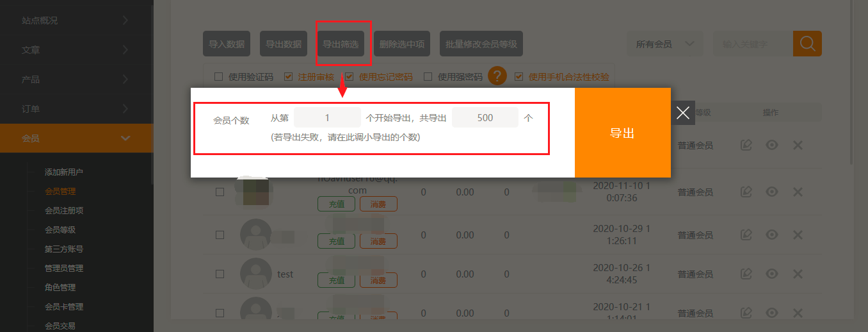Viewport: 868px width, 332px height.
Task: Click delete X icon in first member row
Action: click(x=798, y=145)
